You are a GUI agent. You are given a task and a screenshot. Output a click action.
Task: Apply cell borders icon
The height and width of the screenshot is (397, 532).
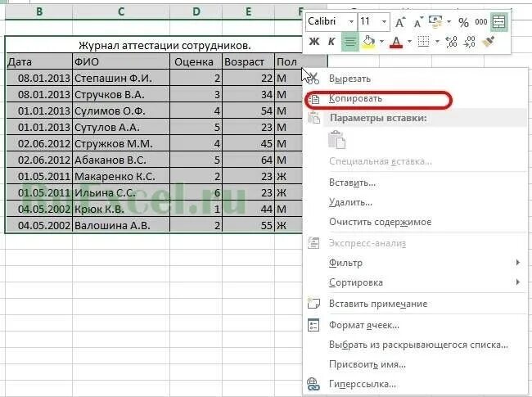point(423,42)
